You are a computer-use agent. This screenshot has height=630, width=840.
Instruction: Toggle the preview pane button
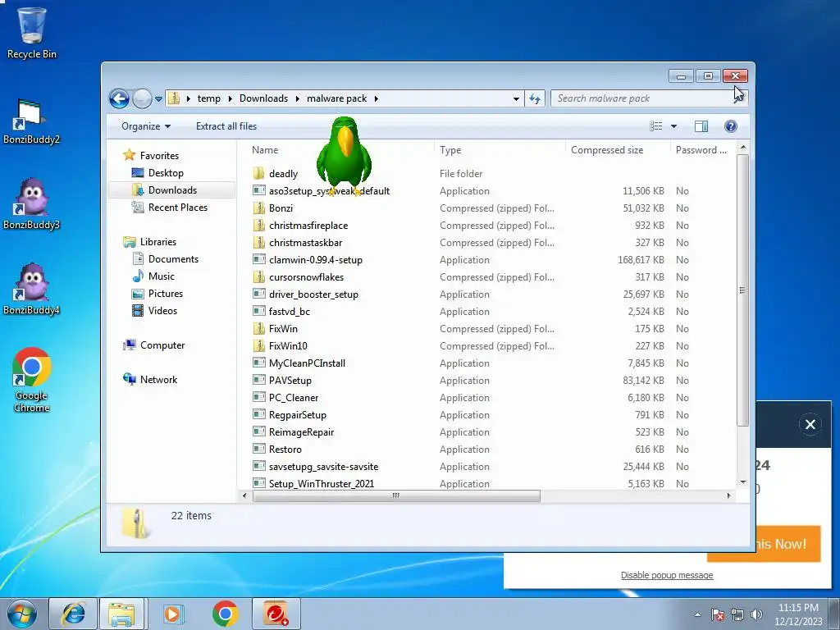(x=701, y=126)
